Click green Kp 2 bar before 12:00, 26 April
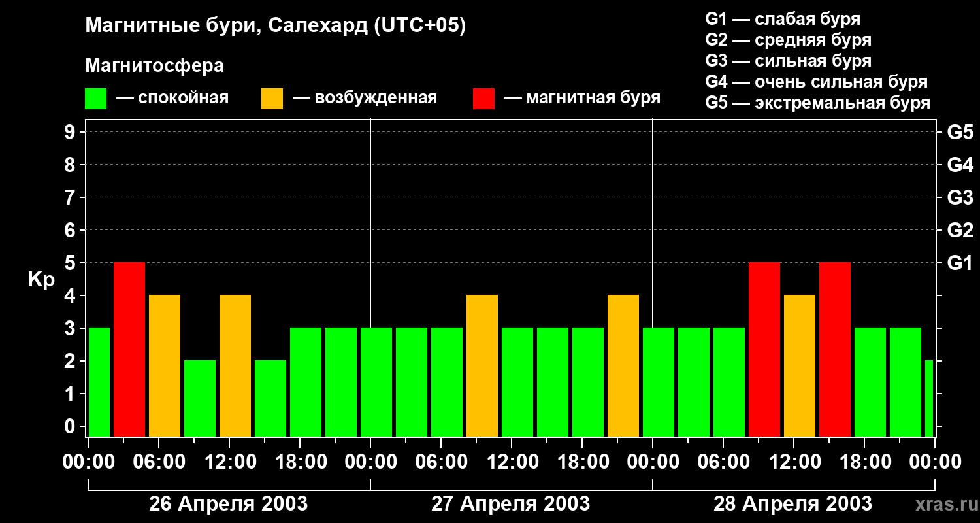Viewport: 980px width, 523px height. (x=200, y=399)
